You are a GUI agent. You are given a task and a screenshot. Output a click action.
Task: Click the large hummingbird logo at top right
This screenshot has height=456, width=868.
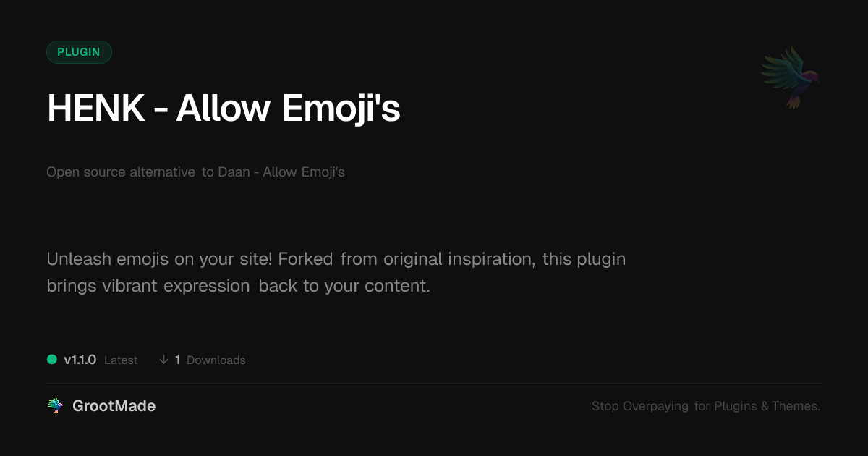(790, 77)
